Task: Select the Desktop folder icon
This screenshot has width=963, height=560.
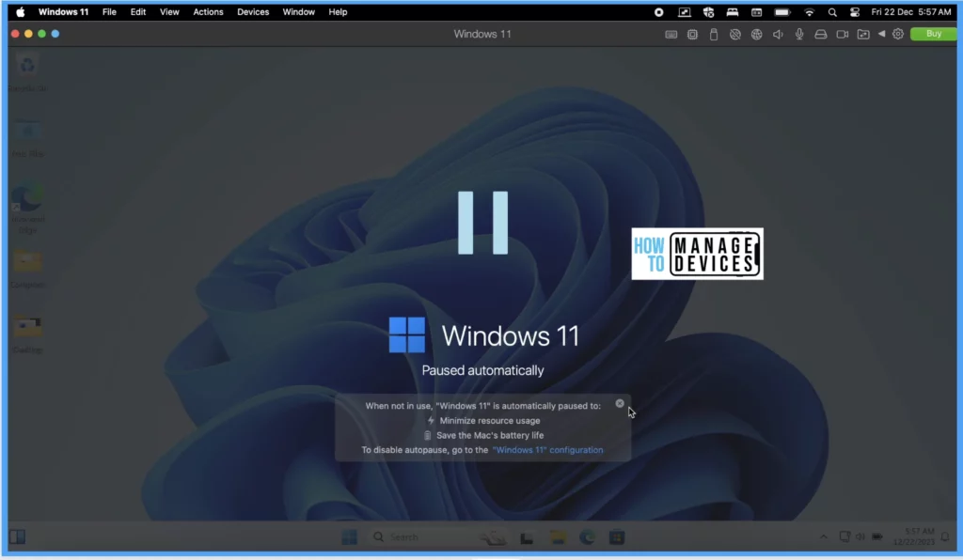Action: click(27, 334)
